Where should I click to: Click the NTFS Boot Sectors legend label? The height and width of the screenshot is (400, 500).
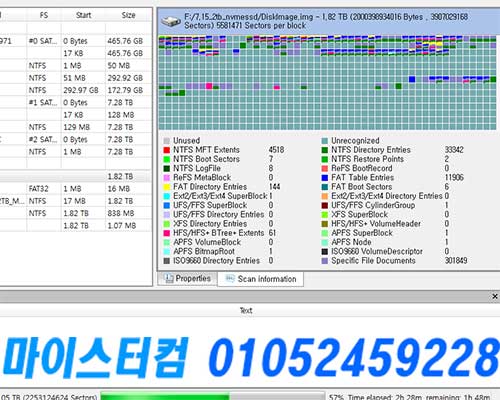pyautogui.click(x=206, y=159)
